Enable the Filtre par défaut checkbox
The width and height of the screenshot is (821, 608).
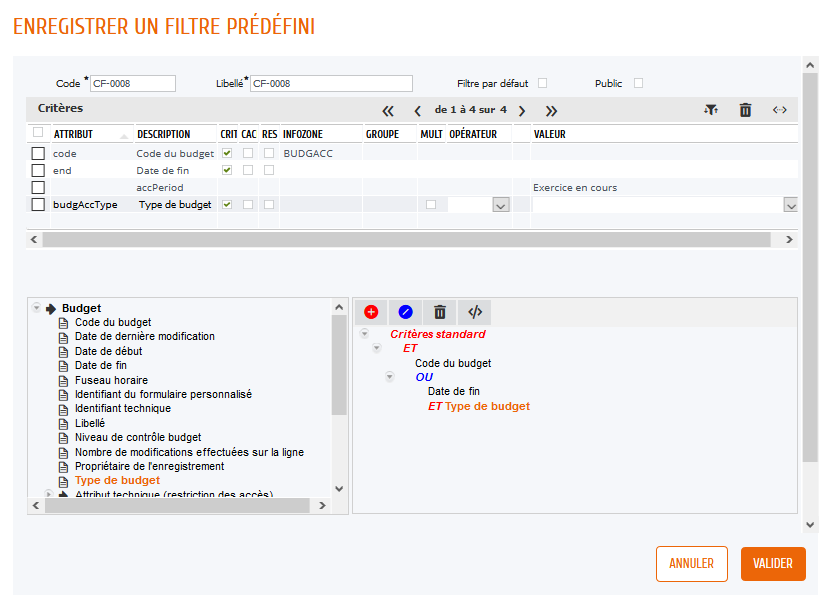coord(543,83)
